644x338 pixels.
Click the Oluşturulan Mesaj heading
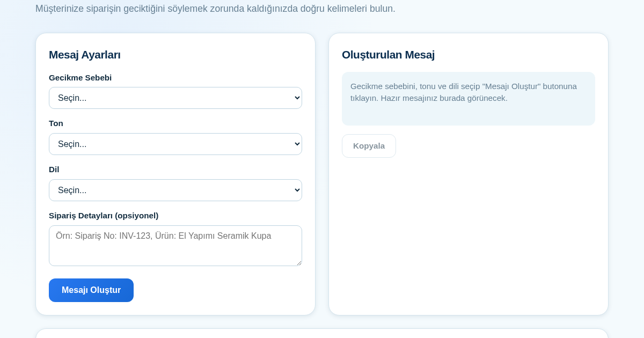[x=388, y=55]
